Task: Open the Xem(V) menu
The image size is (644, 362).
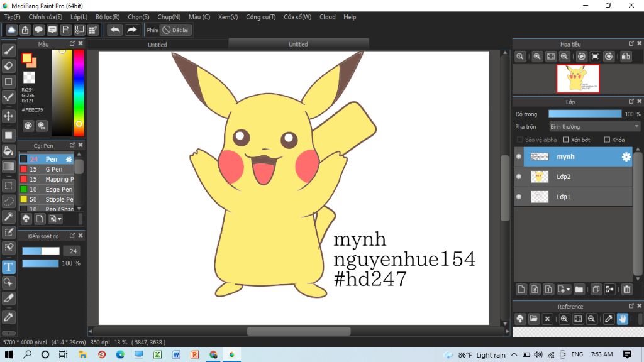Action: point(228,17)
